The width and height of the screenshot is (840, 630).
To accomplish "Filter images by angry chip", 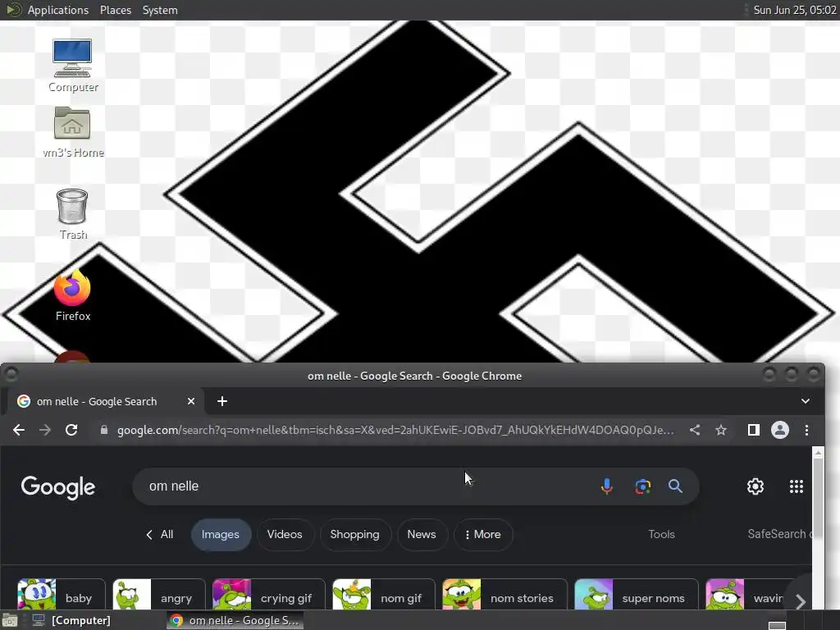I will point(159,595).
